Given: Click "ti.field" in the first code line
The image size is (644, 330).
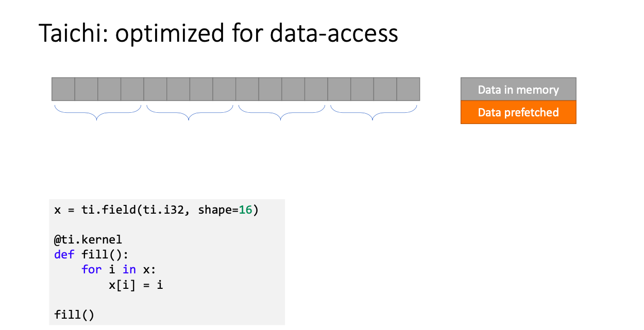Looking at the screenshot, I should click(109, 210).
